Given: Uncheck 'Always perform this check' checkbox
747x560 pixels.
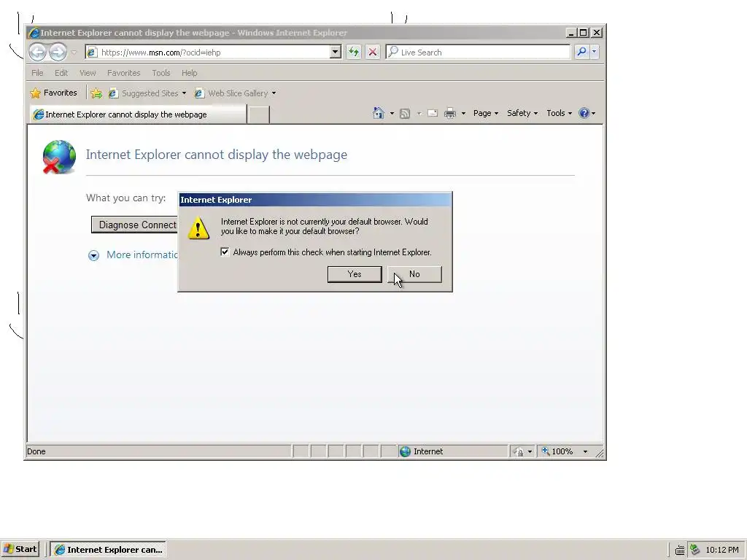Looking at the screenshot, I should point(225,252).
